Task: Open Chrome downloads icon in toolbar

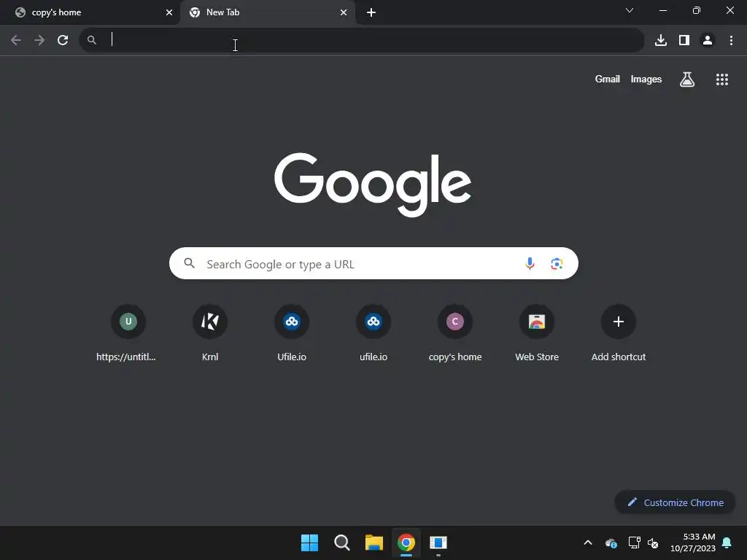Action: (661, 40)
